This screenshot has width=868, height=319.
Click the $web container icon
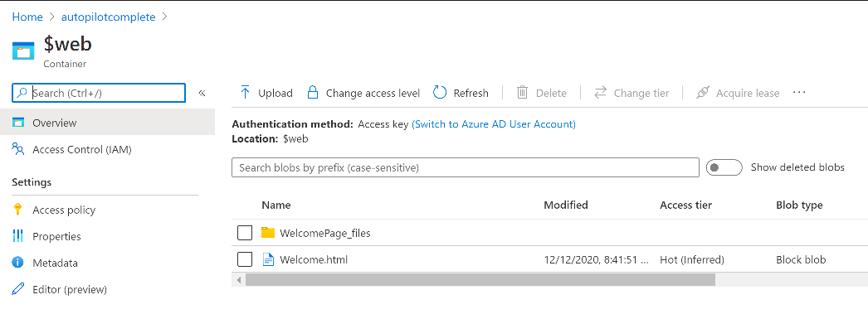[24, 51]
